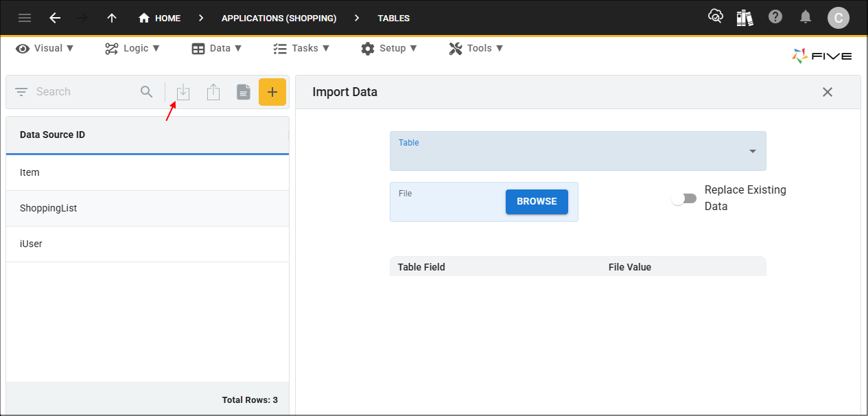Image resolution: width=868 pixels, height=416 pixels.
Task: Click the filter icon in search bar
Action: (x=21, y=91)
